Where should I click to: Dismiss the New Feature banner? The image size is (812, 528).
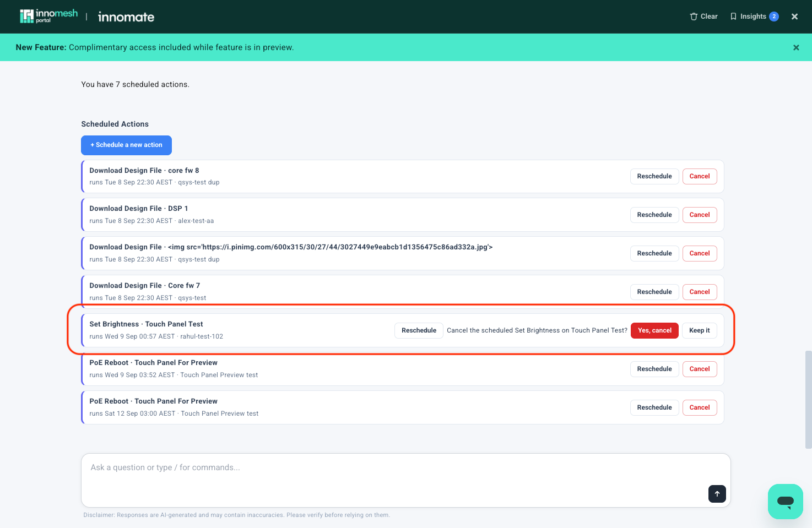796,47
